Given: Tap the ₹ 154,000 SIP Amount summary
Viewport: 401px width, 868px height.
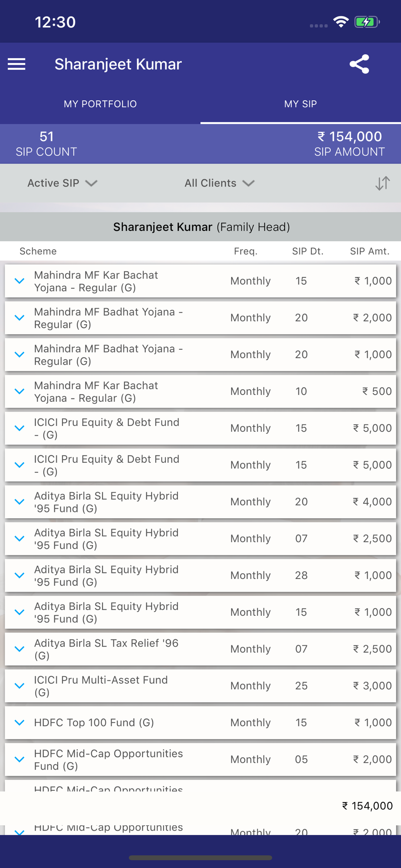Looking at the screenshot, I should coord(349,144).
